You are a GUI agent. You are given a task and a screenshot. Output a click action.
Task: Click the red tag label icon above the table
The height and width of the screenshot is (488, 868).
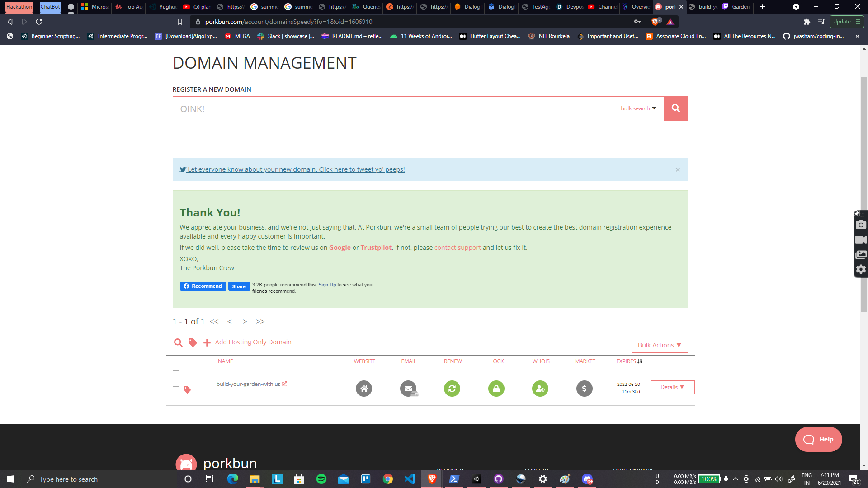pyautogui.click(x=192, y=343)
